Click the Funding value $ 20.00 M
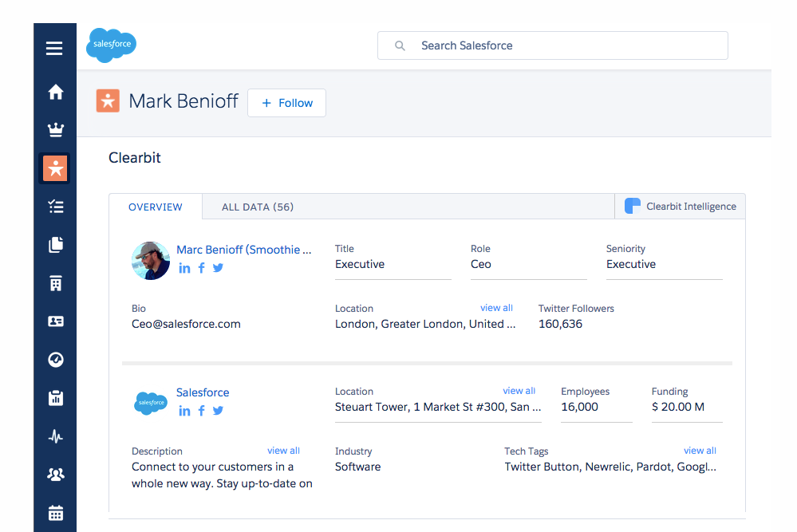This screenshot has height=532, width=797. tap(678, 407)
